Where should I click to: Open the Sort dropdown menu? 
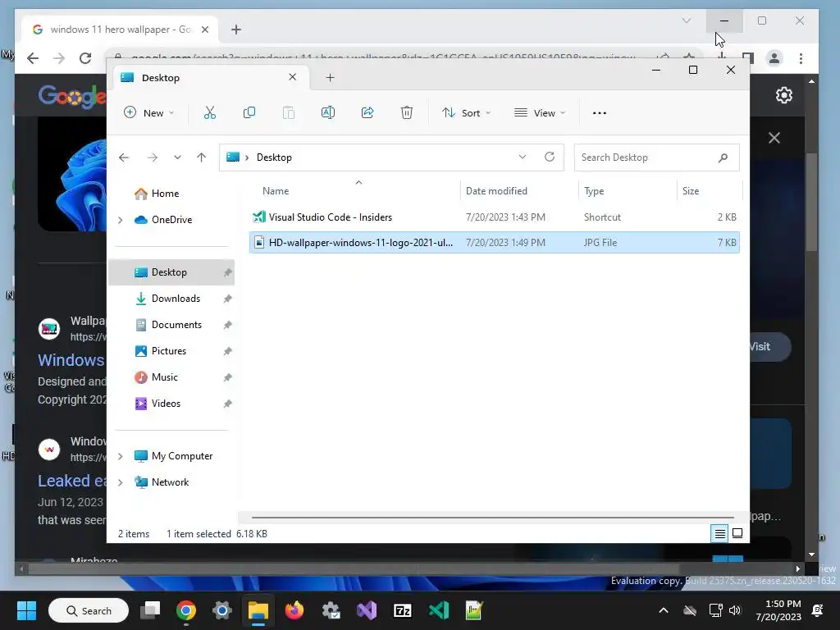[x=466, y=113]
